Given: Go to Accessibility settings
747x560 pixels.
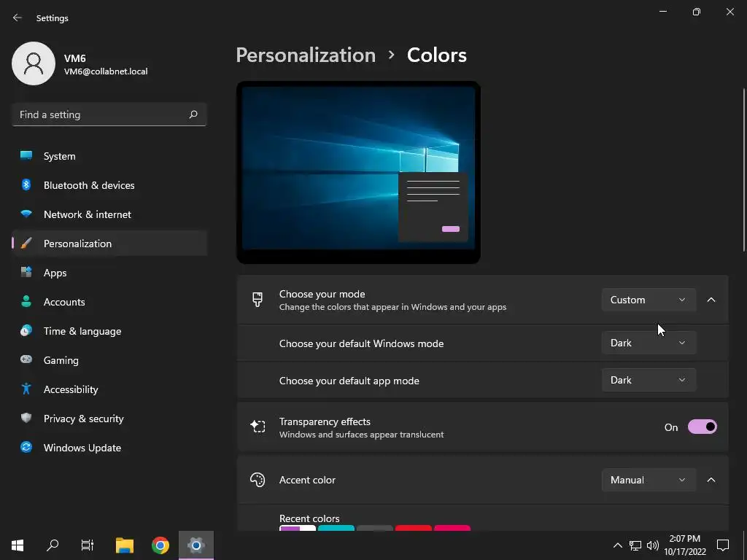Looking at the screenshot, I should [x=109, y=389].
